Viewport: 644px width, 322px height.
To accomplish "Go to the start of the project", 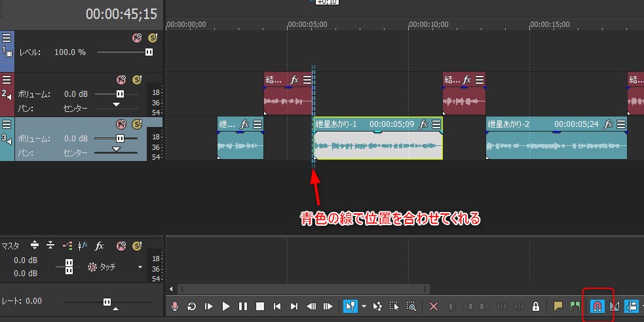I will pyautogui.click(x=277, y=306).
